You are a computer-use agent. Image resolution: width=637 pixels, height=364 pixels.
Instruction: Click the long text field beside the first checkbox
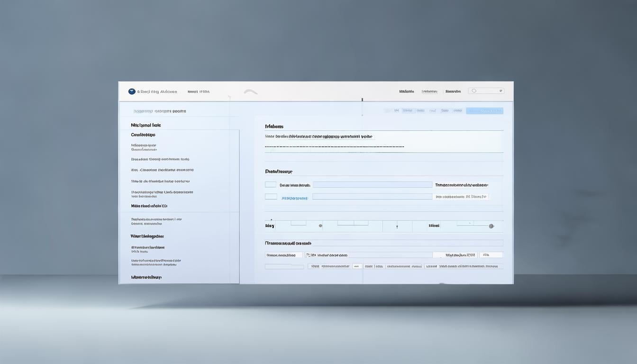point(372,185)
